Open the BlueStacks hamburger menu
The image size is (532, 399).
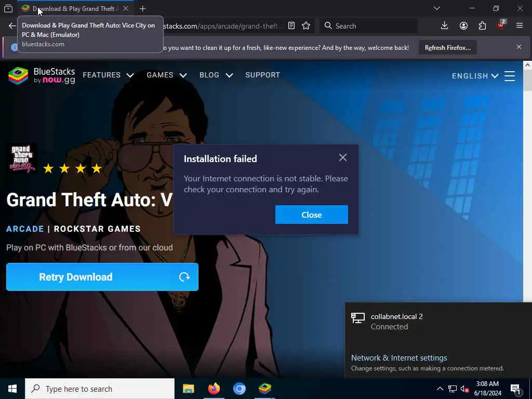coord(510,76)
